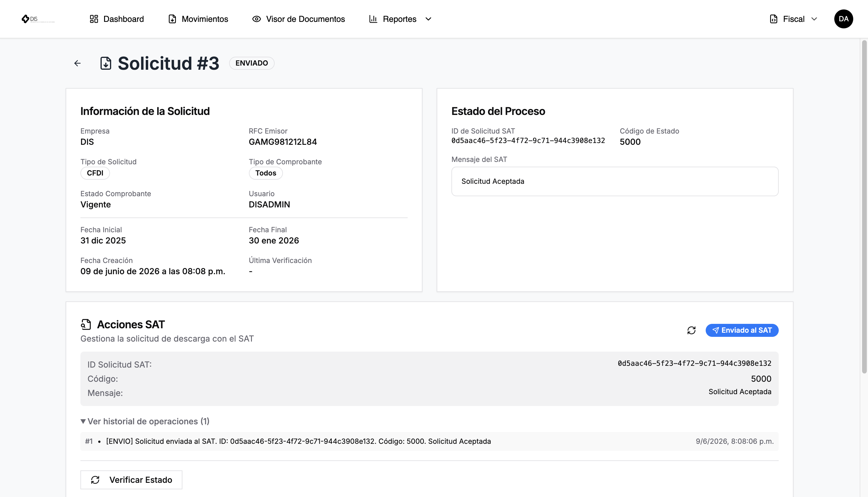Click the paper-plane icon on Enviado al SAT
The width and height of the screenshot is (868, 497).
(716, 330)
